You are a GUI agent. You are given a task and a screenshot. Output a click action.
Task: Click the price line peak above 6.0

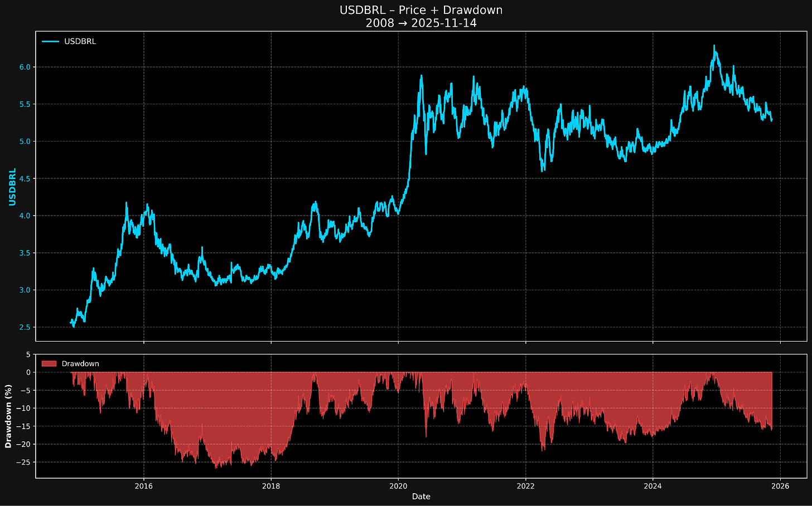point(714,46)
